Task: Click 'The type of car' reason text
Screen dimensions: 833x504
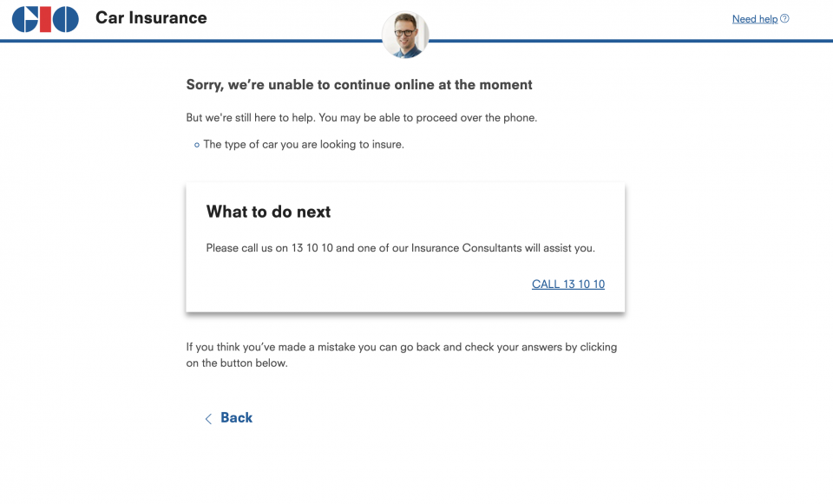Action: pos(304,145)
